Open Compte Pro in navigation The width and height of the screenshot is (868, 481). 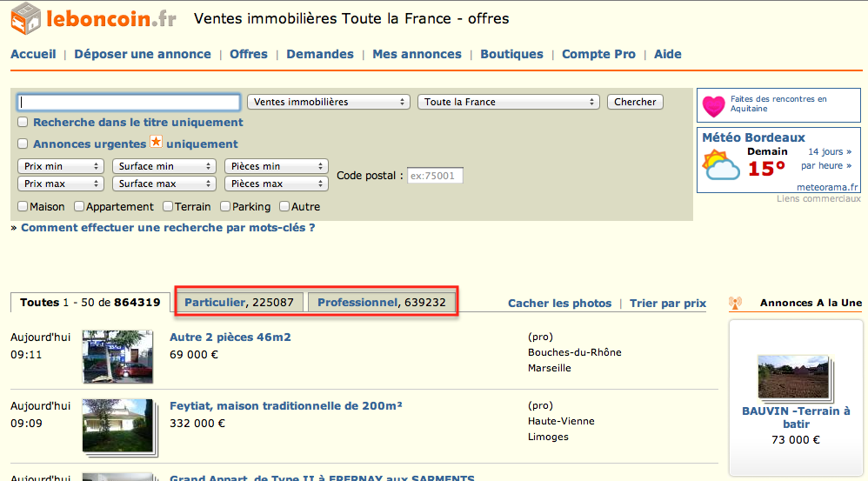(599, 54)
